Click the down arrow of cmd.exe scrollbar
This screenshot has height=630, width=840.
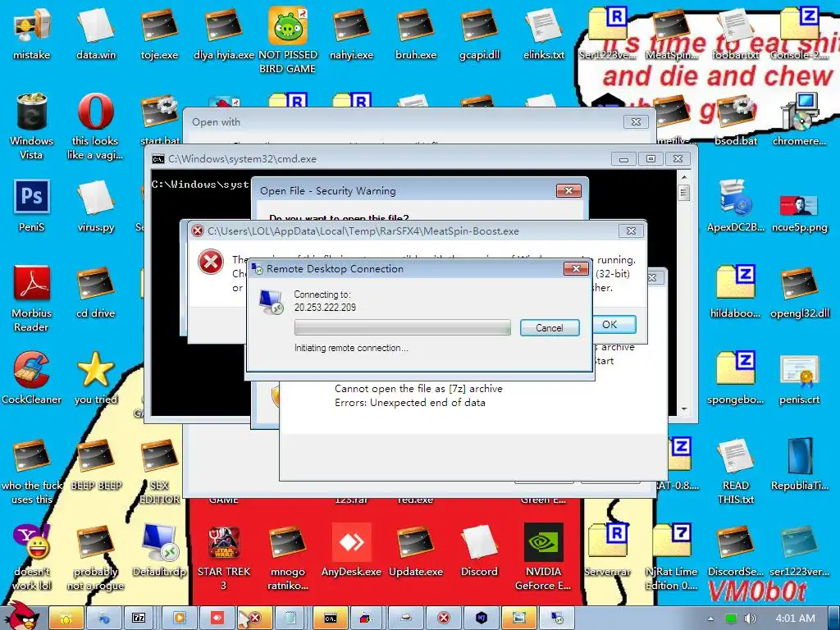[x=683, y=409]
